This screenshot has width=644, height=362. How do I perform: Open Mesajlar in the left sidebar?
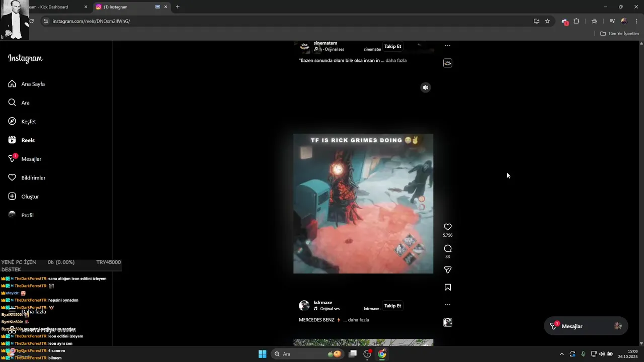(25, 159)
